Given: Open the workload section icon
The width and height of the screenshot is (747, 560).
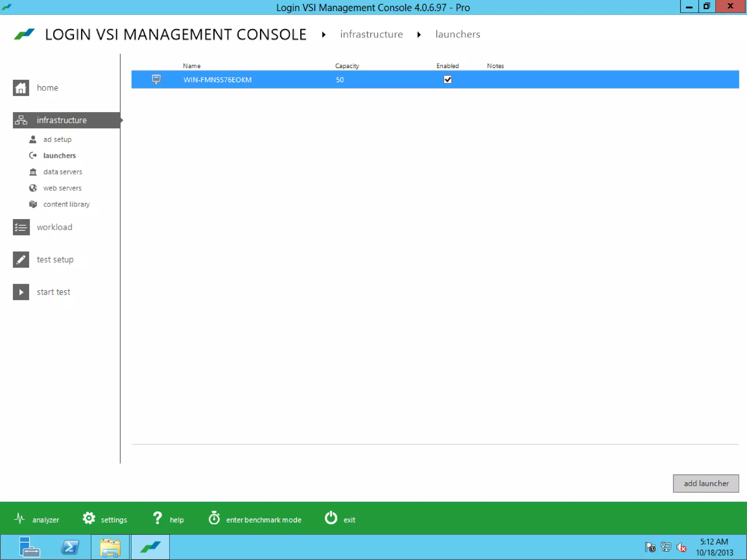Looking at the screenshot, I should tap(21, 227).
